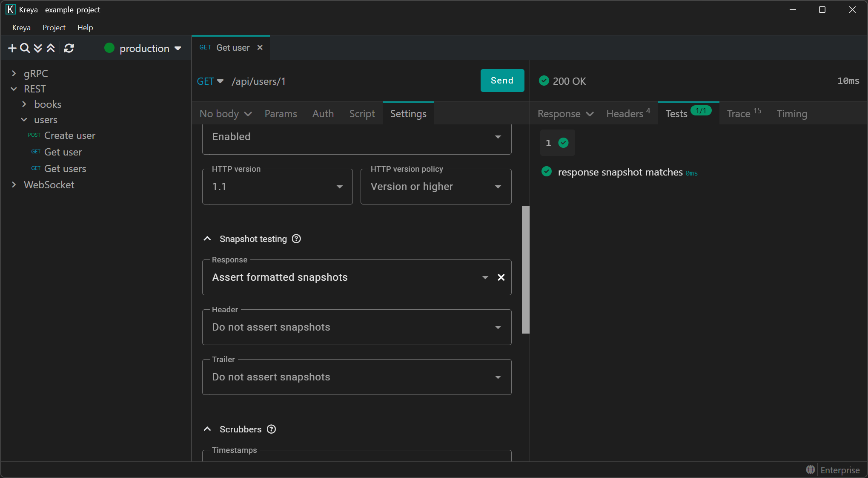Image resolution: width=868 pixels, height=478 pixels.
Task: Open the HTTP version policy dropdown
Action: (435, 187)
